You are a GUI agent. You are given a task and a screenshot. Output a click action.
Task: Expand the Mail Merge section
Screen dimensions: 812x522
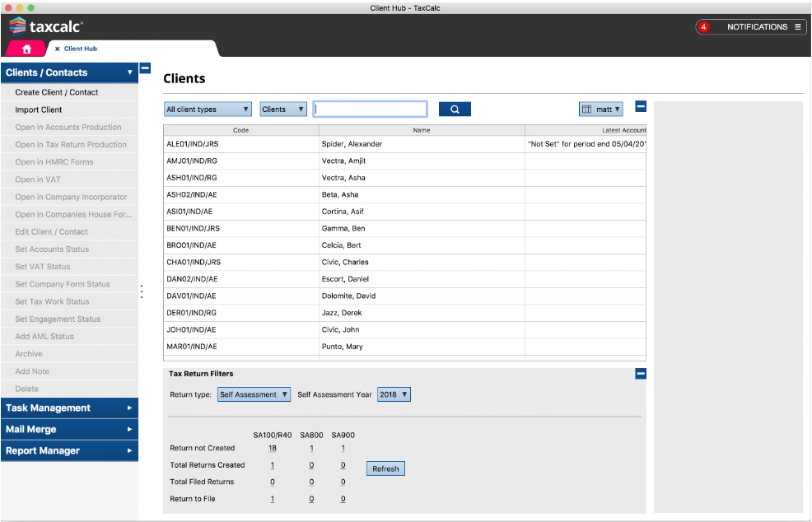tap(69, 429)
